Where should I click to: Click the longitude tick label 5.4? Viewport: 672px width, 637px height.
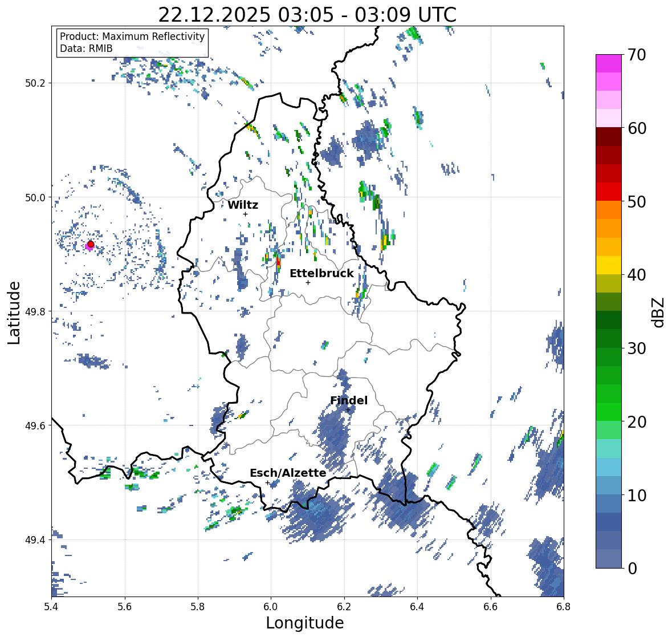(51, 607)
